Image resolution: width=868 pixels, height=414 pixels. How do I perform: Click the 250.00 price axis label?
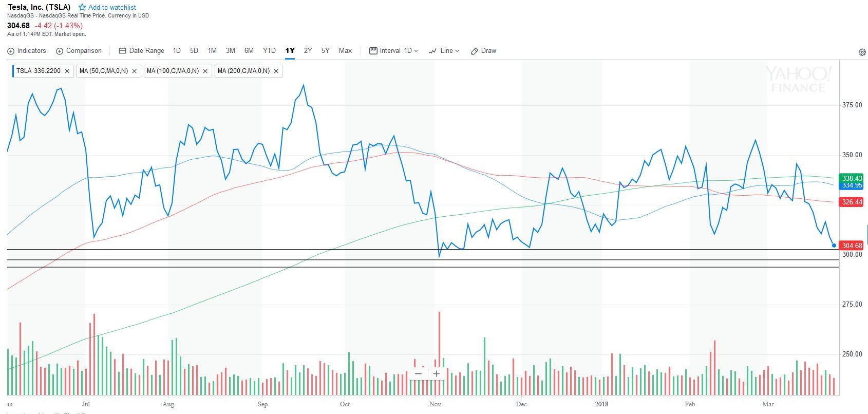852,354
